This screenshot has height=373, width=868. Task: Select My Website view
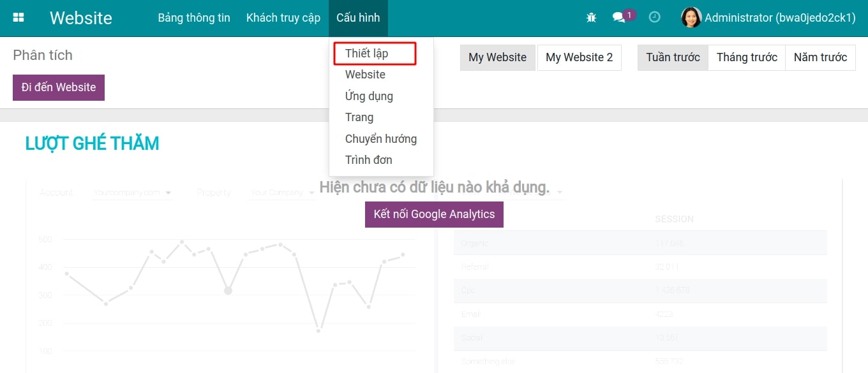point(497,57)
